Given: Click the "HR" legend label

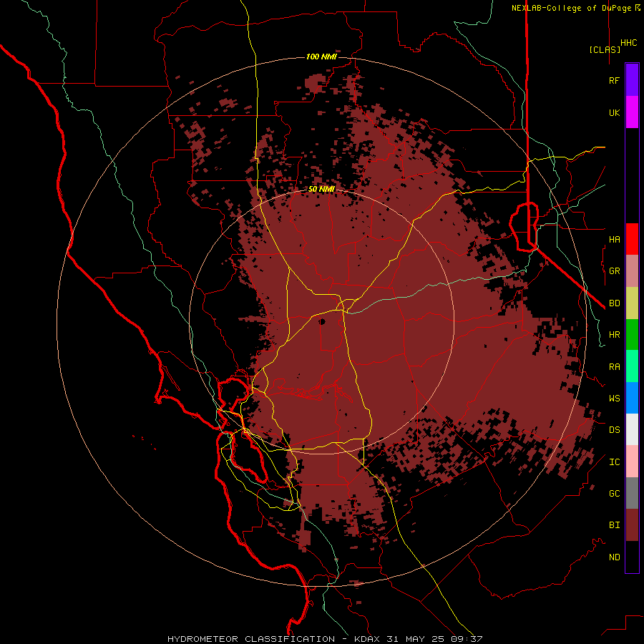Looking at the screenshot, I should [x=614, y=335].
